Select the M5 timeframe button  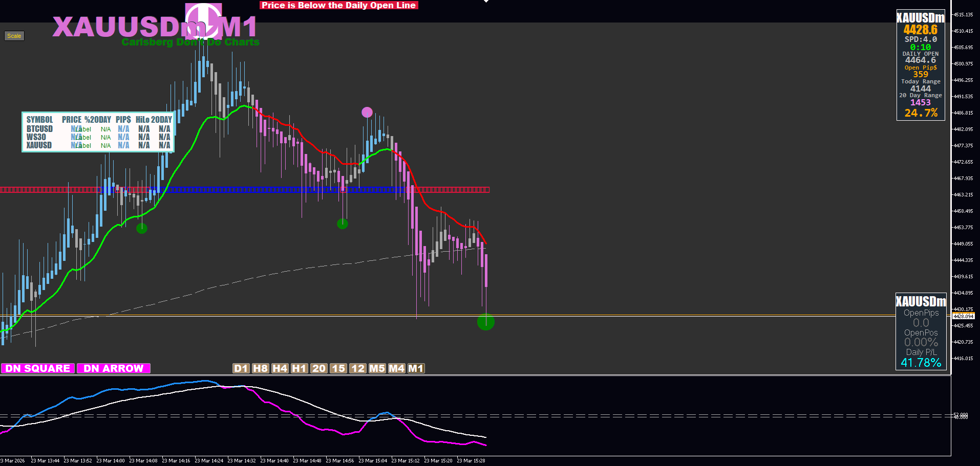point(377,368)
